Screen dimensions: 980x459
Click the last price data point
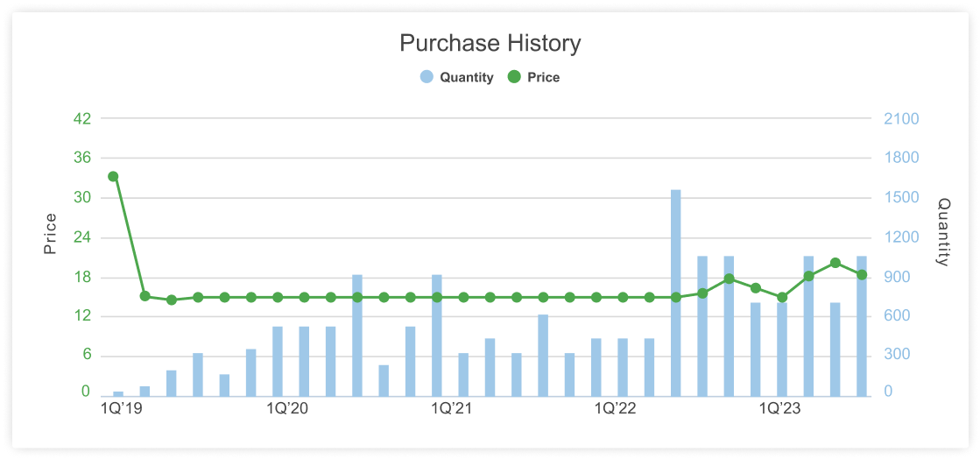[x=861, y=274]
